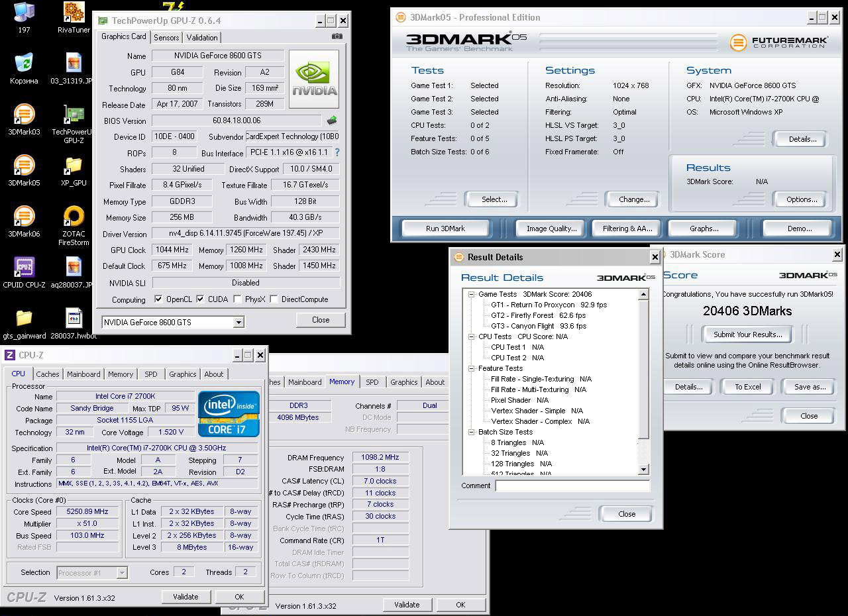Click the Comment text field
Screen dimensions: 848x616
click(x=572, y=486)
